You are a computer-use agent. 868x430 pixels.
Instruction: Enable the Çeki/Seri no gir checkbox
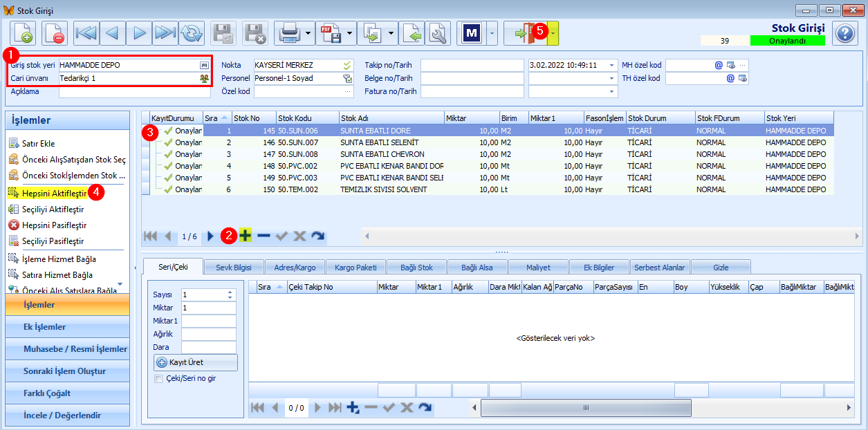point(158,378)
